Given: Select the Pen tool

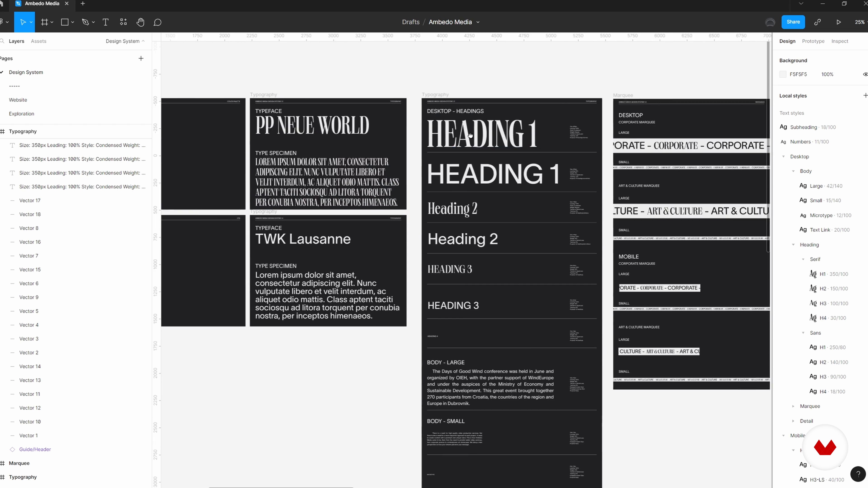Looking at the screenshot, I should [x=85, y=22].
